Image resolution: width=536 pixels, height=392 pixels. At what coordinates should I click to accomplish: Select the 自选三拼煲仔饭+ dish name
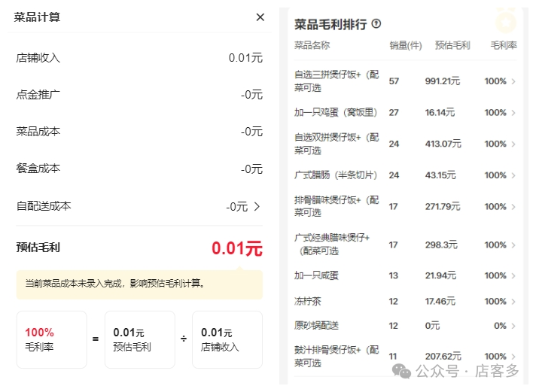click(337, 81)
